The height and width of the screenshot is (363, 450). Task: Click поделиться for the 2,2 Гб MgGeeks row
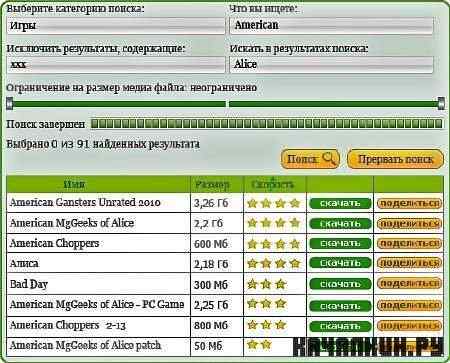[x=409, y=224]
